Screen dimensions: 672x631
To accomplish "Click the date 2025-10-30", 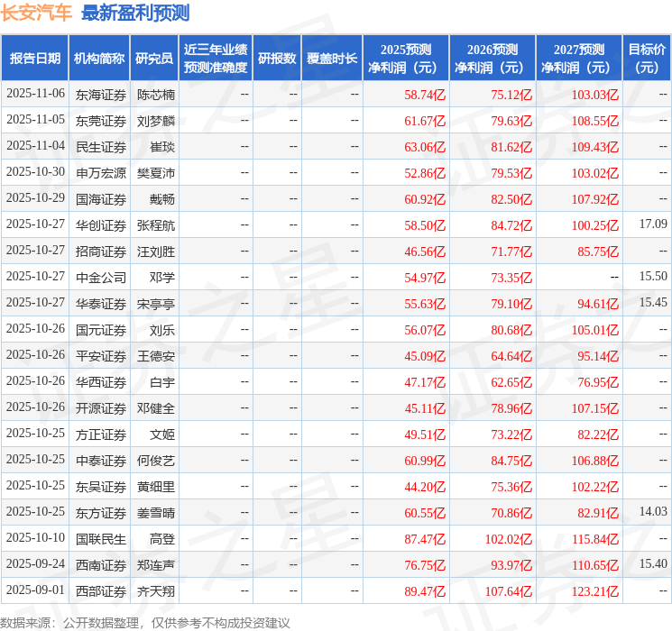I will 35,171.
